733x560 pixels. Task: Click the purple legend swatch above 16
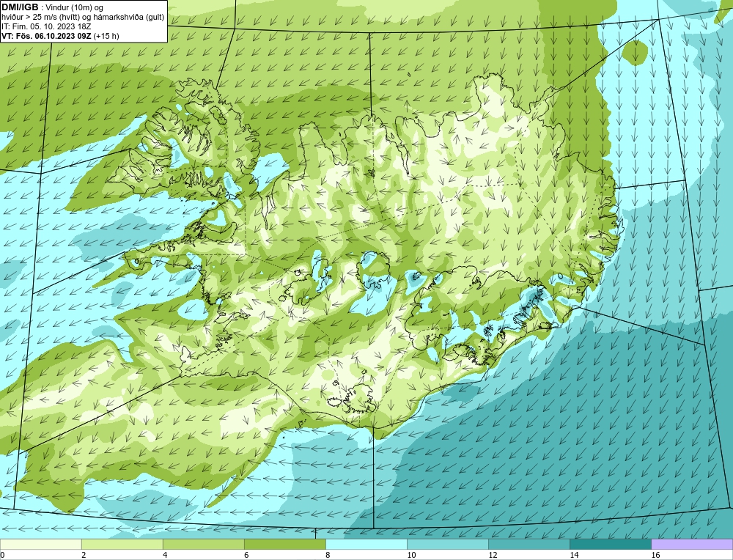click(x=692, y=544)
